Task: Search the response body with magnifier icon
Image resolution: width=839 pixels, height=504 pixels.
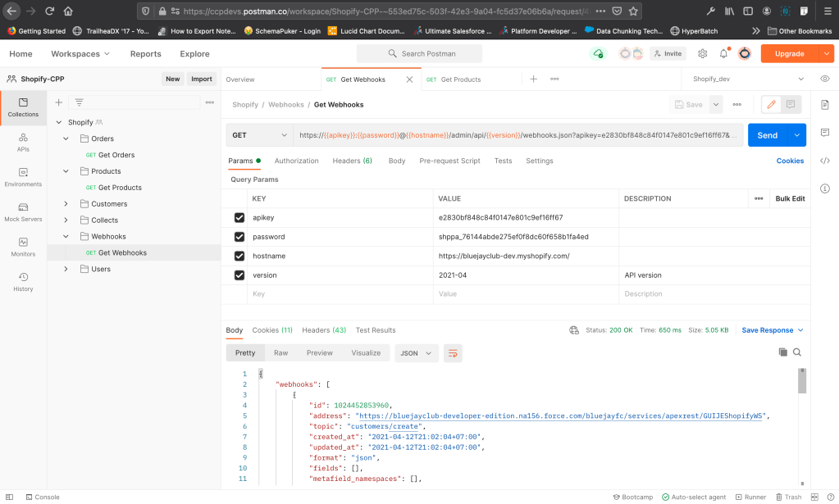Action: click(797, 352)
